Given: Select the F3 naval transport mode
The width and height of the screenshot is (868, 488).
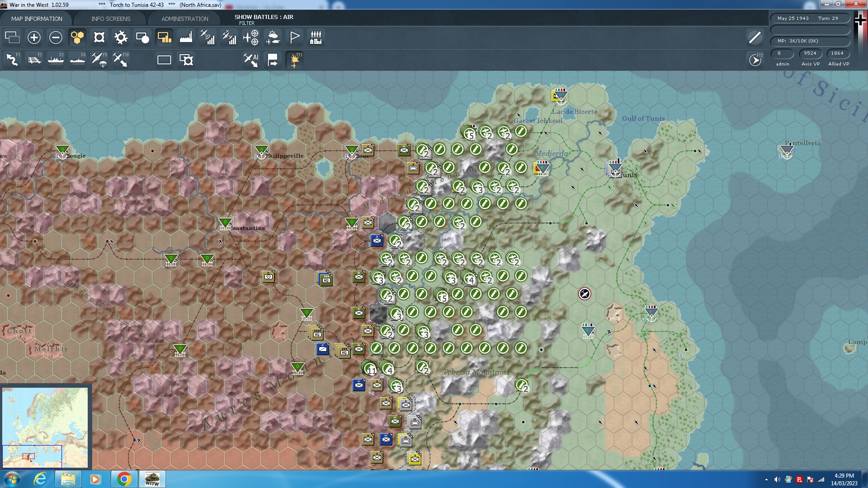Looking at the screenshot, I should (x=56, y=59).
